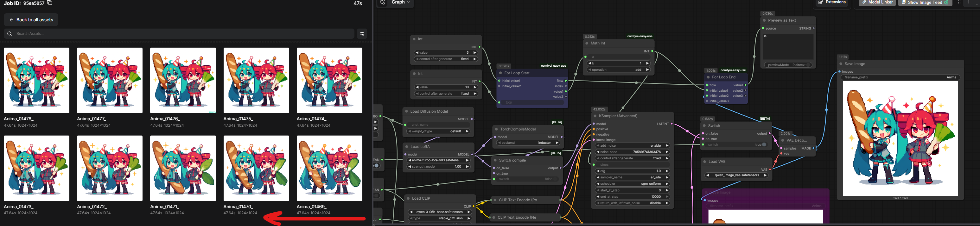Viewport: 980px width, 226px height.
Task: Click the search magnifier icon
Action: point(10,34)
